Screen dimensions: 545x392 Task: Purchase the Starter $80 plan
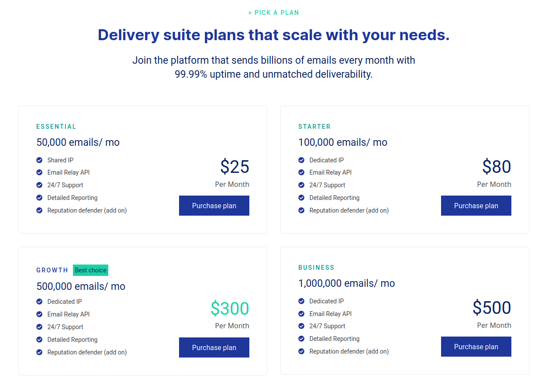point(476,206)
